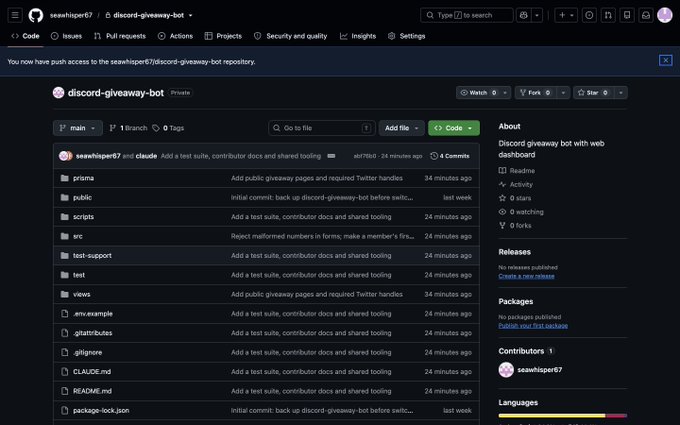The image size is (680, 425).
Task: Open the green Code dropdown button
Action: coord(454,128)
